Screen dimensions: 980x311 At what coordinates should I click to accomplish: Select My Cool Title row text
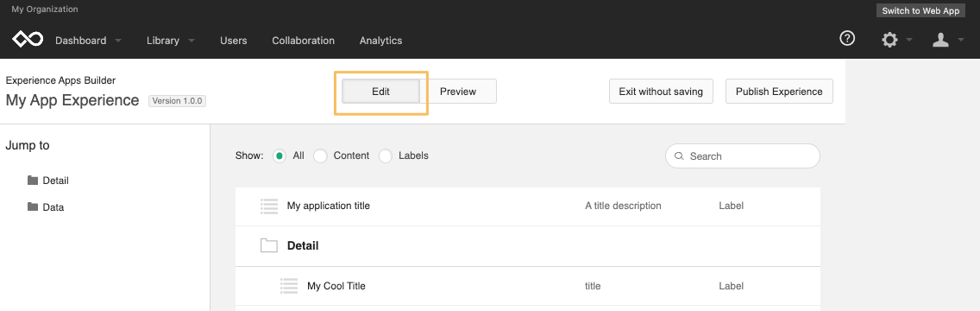pyautogui.click(x=336, y=286)
